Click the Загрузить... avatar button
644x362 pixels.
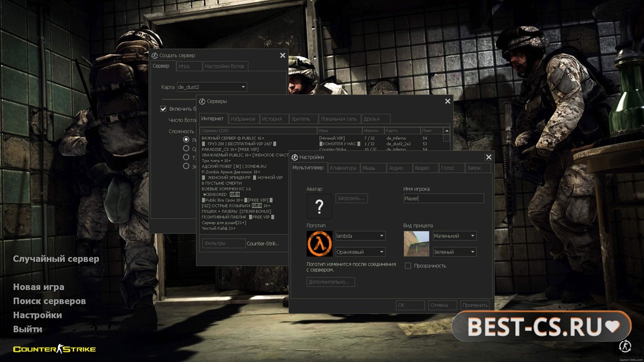tap(352, 198)
